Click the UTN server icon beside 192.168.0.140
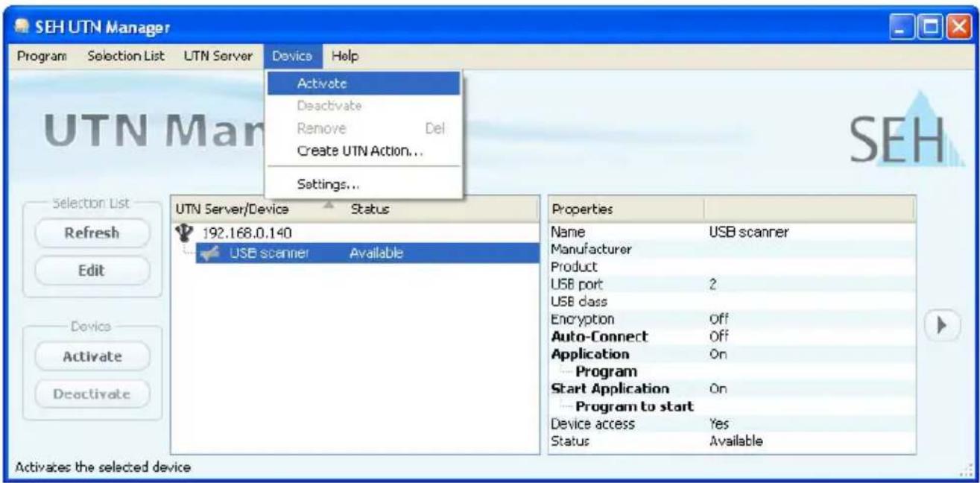 tap(183, 232)
